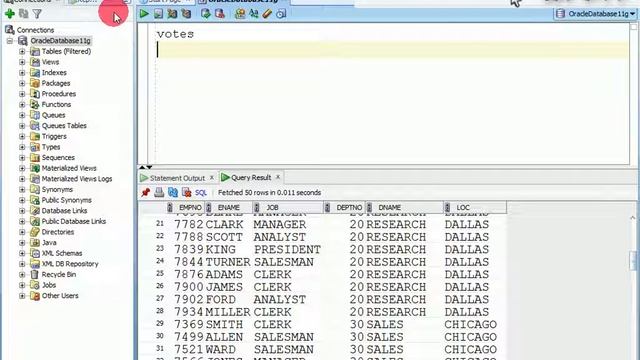Viewport: 640px width, 360px height.
Task: Expand the Sequences node
Action: pyautogui.click(x=22, y=158)
